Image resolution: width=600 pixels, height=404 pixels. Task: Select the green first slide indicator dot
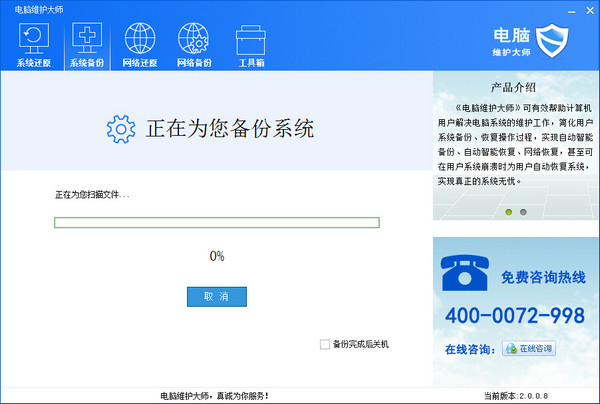click(509, 212)
